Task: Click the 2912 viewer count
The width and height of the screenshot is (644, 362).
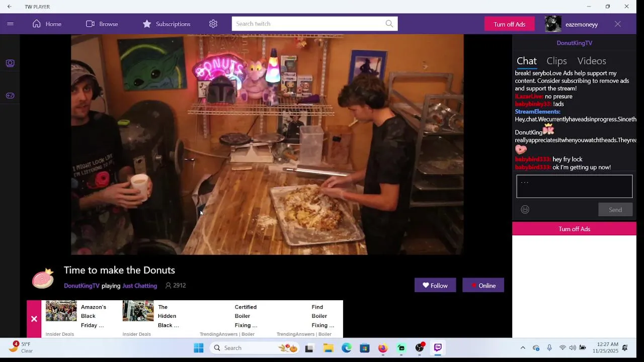Action: [176, 286]
